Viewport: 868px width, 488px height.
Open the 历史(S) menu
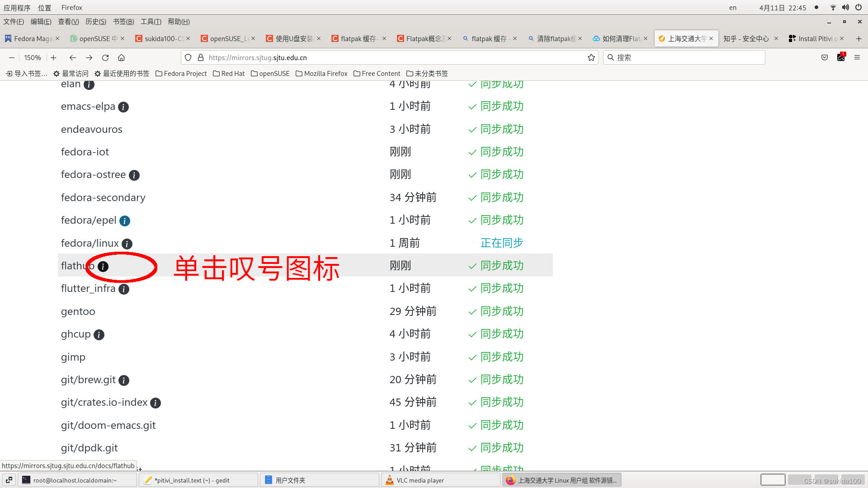pos(96,22)
